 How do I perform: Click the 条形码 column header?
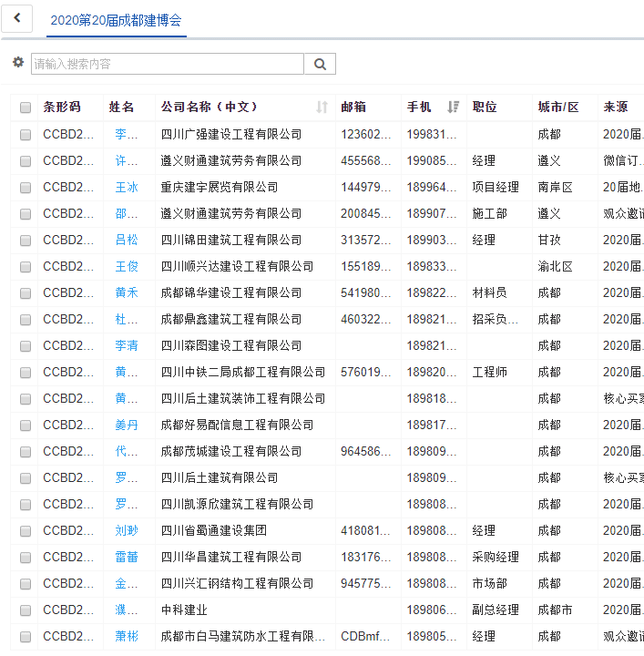tap(62, 108)
